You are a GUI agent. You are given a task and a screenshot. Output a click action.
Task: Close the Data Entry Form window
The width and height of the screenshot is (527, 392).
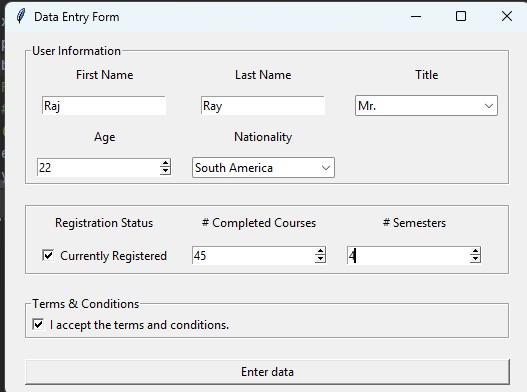tap(507, 16)
